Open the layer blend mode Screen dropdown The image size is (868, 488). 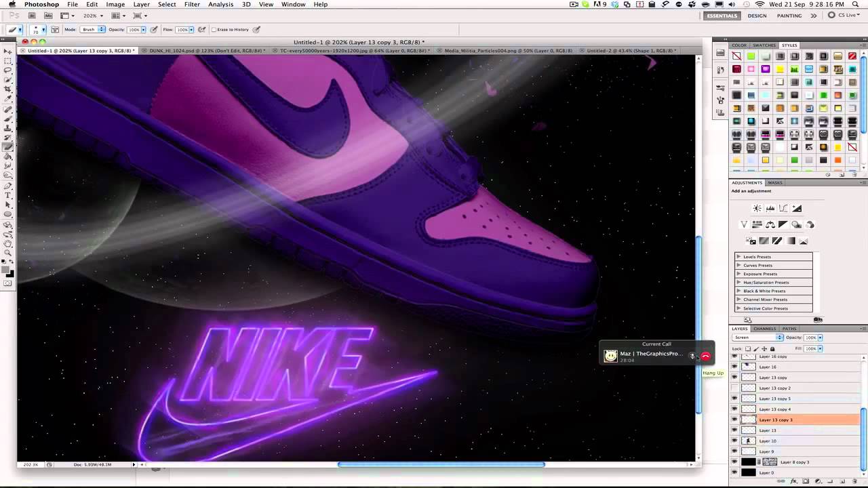tap(758, 338)
